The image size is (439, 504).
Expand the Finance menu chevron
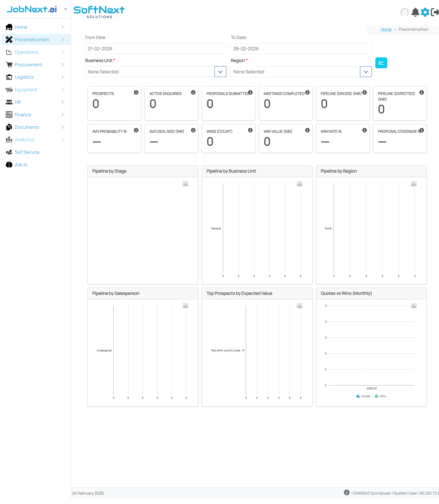click(x=63, y=115)
